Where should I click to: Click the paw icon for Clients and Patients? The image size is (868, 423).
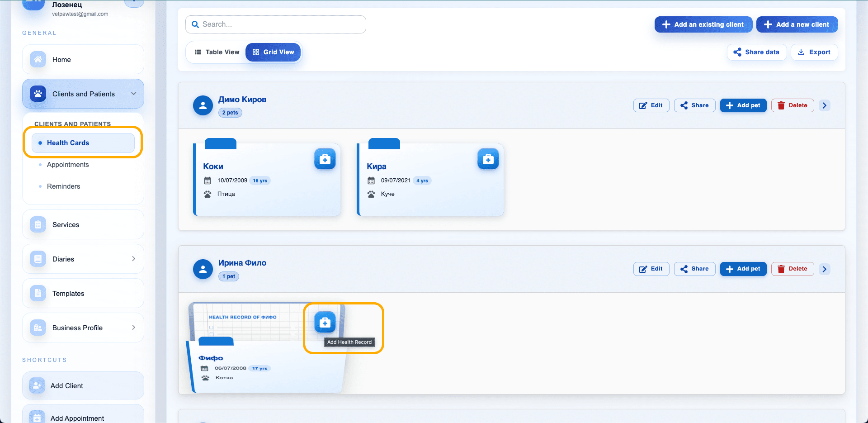pyautogui.click(x=38, y=94)
